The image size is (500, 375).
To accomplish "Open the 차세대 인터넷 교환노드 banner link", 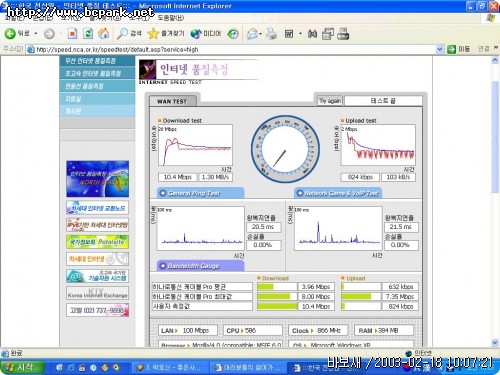I will (x=97, y=208).
